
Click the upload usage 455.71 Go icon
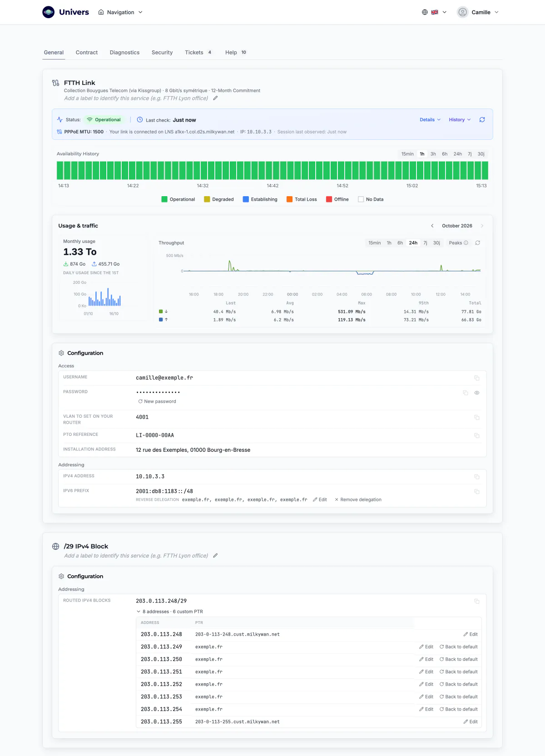pos(94,264)
